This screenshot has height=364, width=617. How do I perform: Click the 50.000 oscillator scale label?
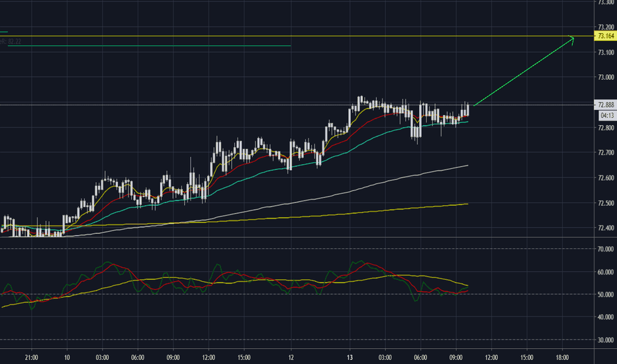[x=604, y=295]
